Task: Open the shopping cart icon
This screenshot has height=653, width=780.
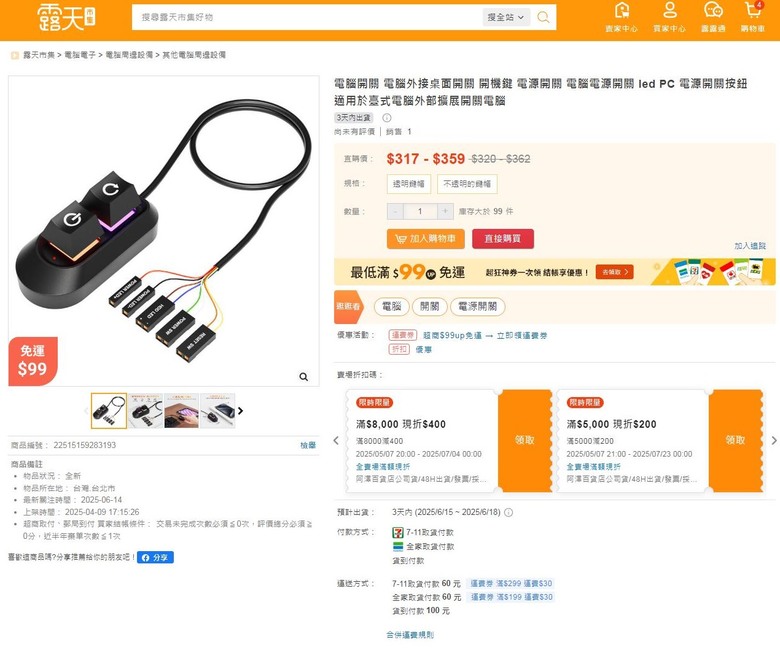Action: (x=753, y=11)
